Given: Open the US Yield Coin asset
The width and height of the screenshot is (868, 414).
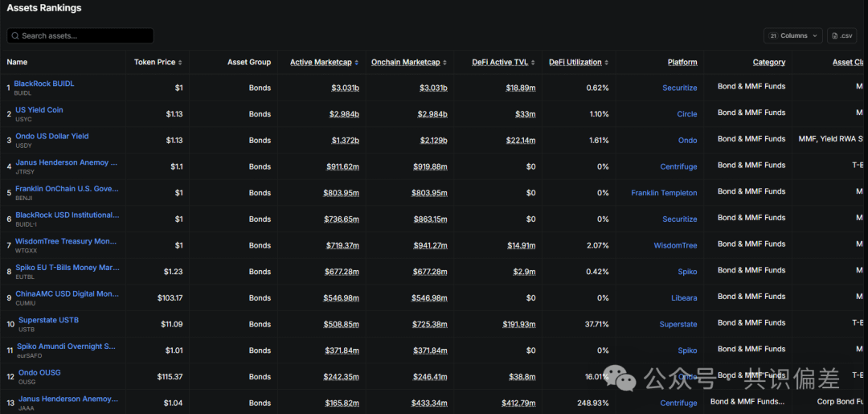Looking at the screenshot, I should (x=39, y=109).
